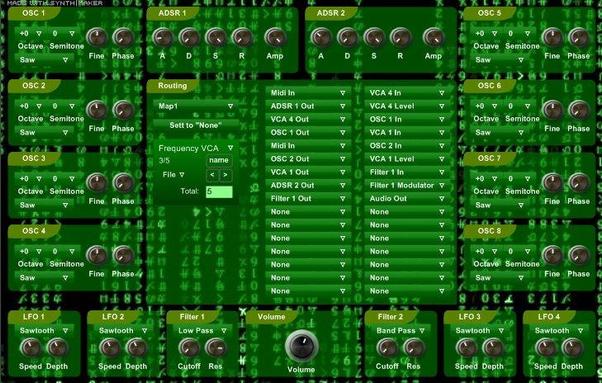The height and width of the screenshot is (383, 602).
Task: Click the name button in Routing
Action: 219,160
